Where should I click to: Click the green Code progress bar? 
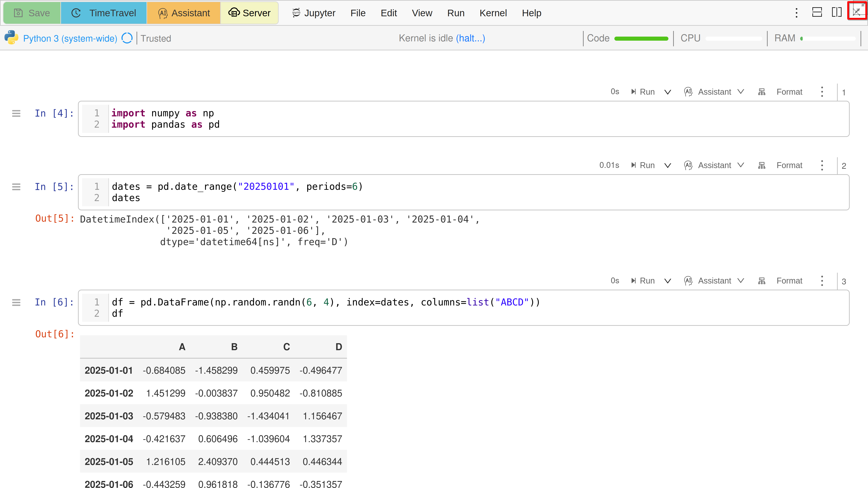[x=641, y=38]
